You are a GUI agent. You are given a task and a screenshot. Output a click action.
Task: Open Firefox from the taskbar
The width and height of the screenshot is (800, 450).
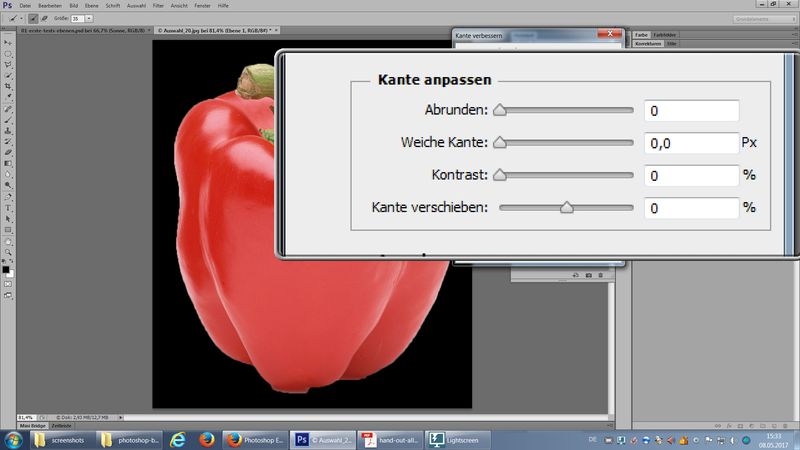206,439
